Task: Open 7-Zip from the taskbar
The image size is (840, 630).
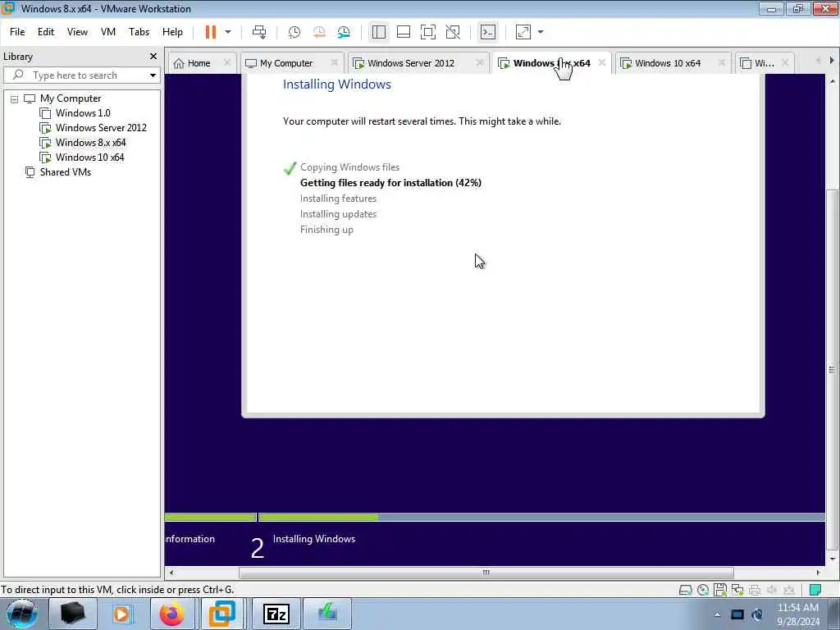Action: click(x=276, y=614)
